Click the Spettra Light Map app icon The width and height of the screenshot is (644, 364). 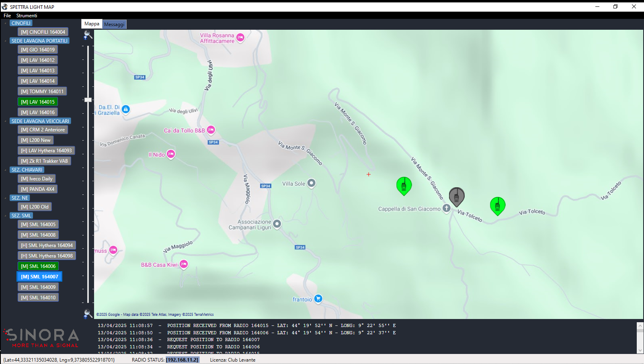pos(5,7)
